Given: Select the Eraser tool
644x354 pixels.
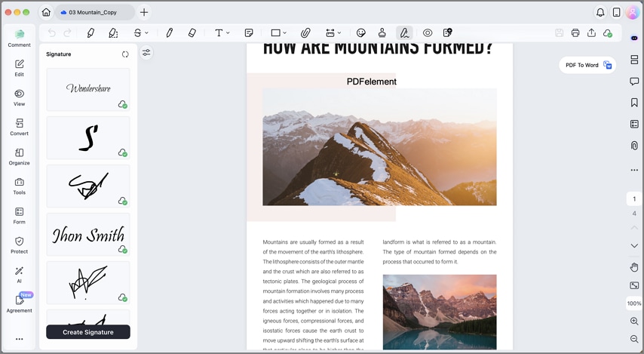Looking at the screenshot, I should [x=192, y=33].
